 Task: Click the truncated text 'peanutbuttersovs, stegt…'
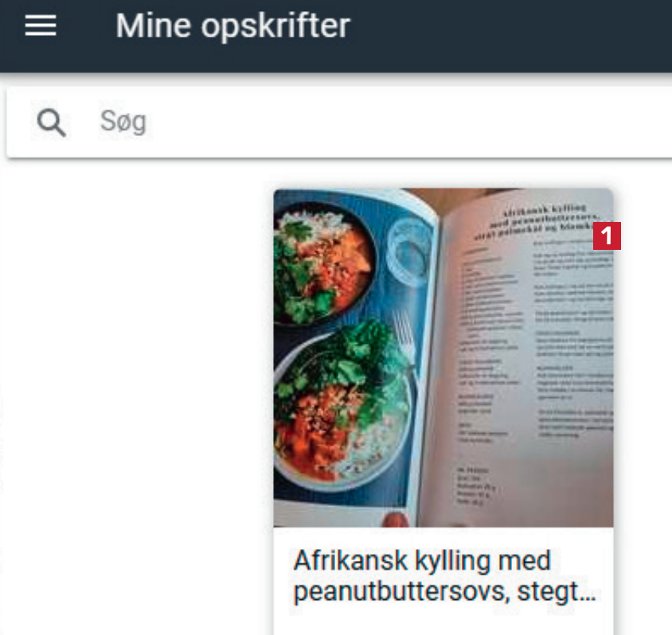pos(444,592)
